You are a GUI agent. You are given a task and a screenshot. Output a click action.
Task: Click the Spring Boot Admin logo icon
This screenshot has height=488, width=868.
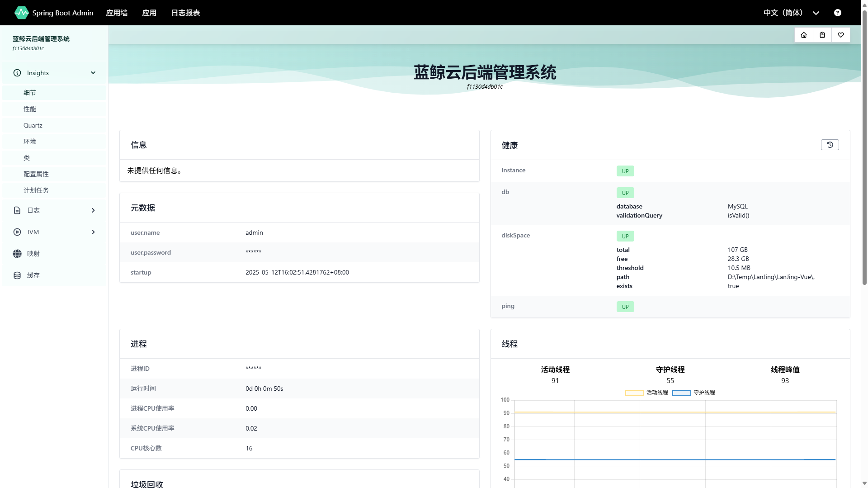(21, 13)
